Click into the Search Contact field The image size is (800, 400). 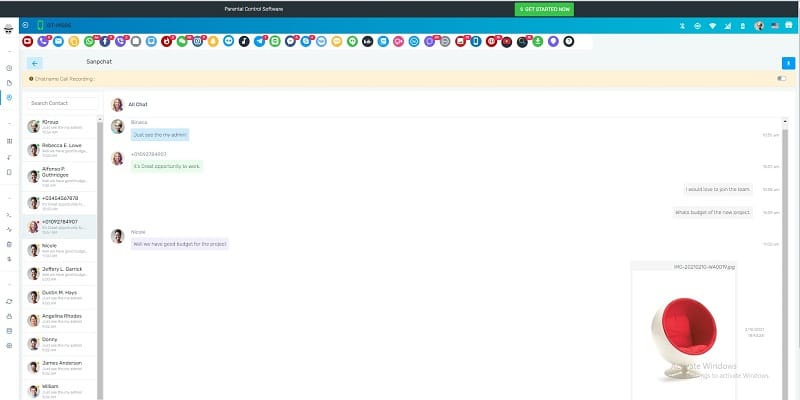62,103
